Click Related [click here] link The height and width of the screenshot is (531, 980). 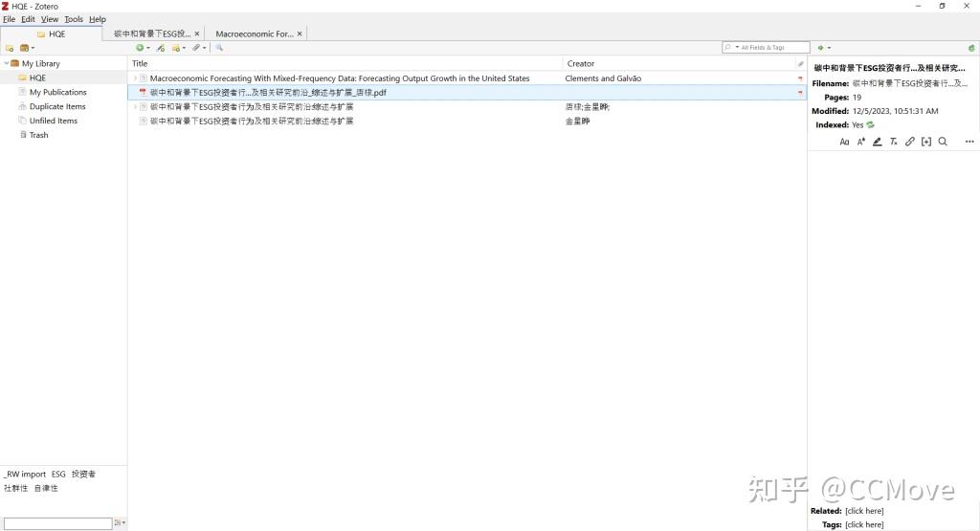[864, 511]
